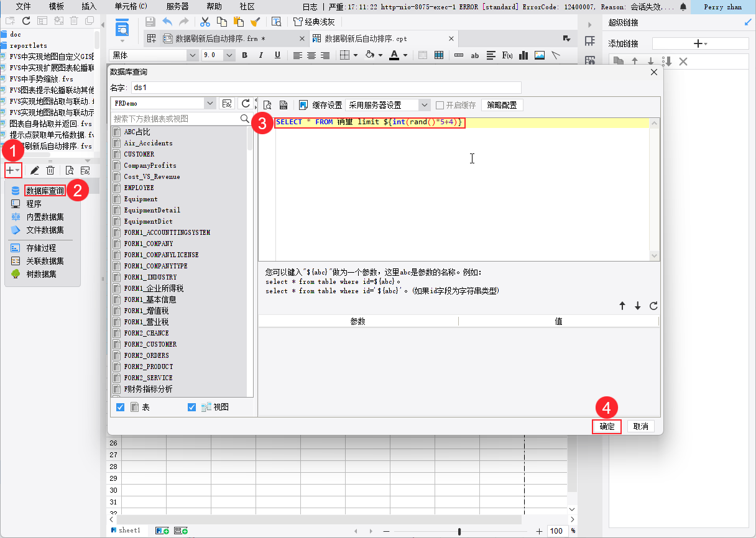Click the insert formula F(x) icon

pos(507,55)
